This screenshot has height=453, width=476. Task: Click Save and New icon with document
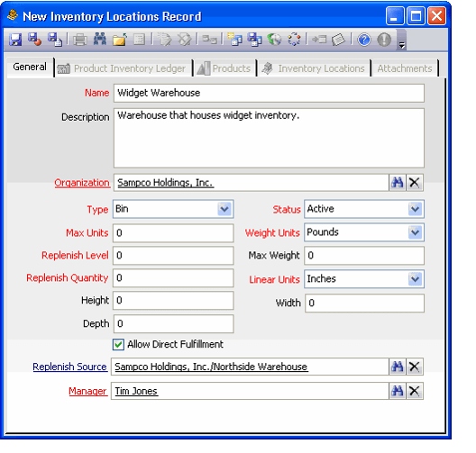click(55, 40)
